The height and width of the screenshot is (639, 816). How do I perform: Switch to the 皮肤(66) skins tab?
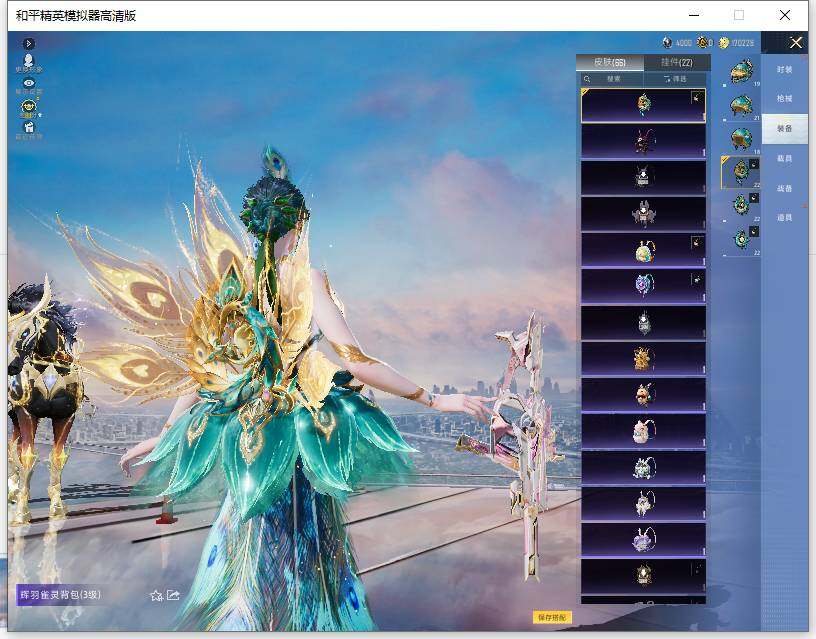(609, 62)
